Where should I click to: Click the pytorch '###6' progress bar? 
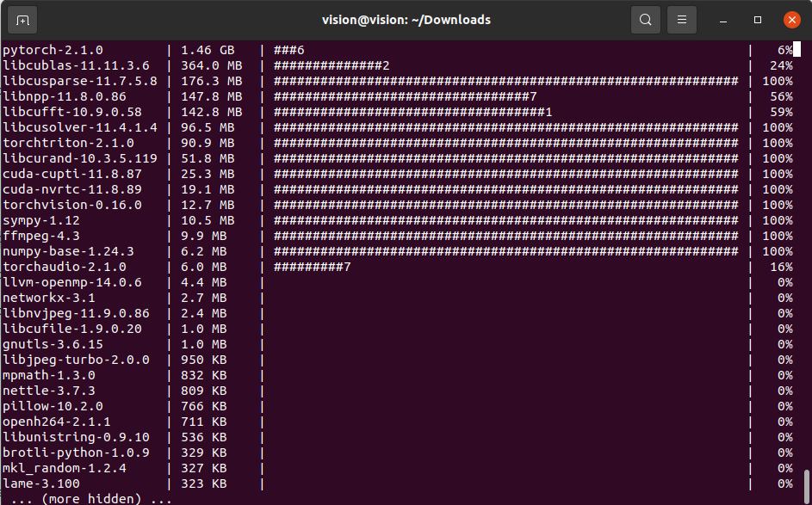point(289,50)
